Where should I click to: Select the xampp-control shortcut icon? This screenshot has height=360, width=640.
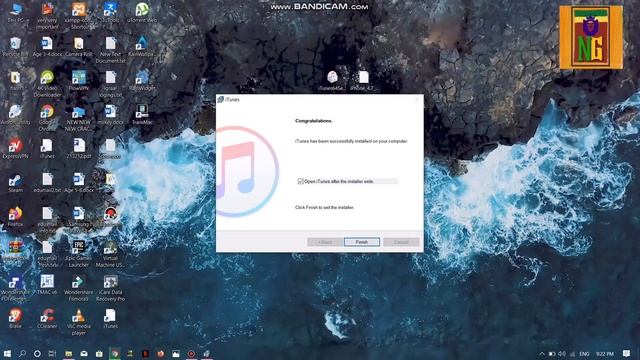pyautogui.click(x=79, y=16)
